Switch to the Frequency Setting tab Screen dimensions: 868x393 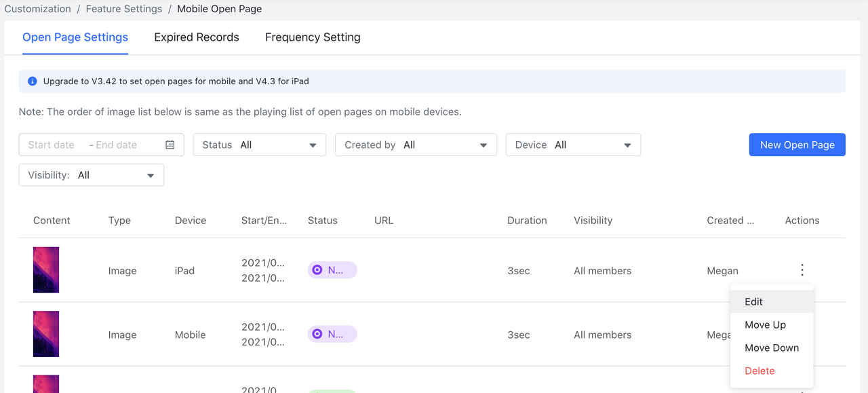click(313, 37)
